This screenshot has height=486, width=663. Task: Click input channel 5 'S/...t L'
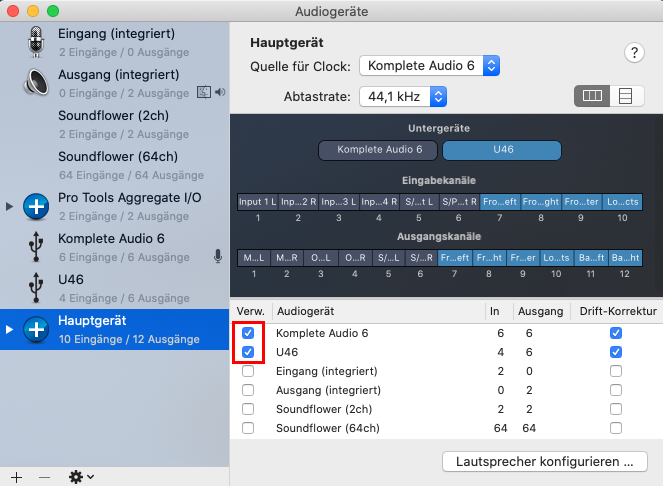(x=419, y=202)
